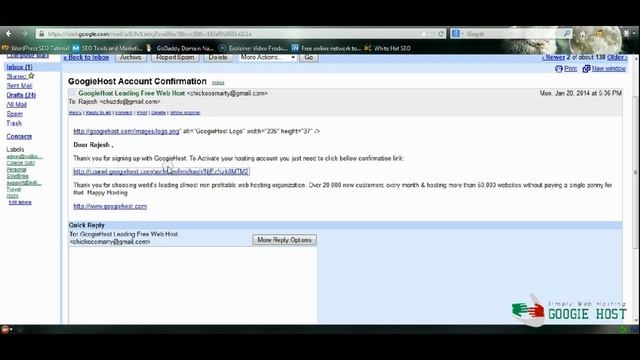Viewport: 640px width, 360px height.
Task: Open the Personal label
Action: (x=16, y=169)
